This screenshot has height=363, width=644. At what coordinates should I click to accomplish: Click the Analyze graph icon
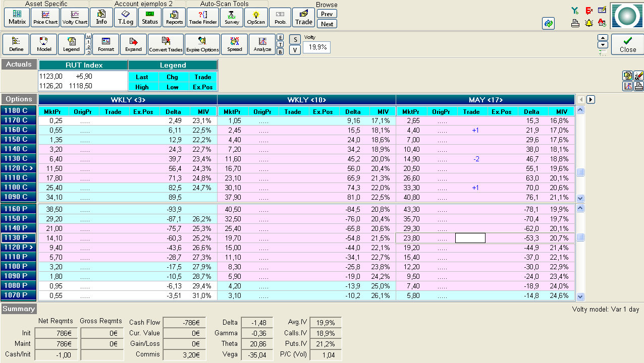click(262, 44)
